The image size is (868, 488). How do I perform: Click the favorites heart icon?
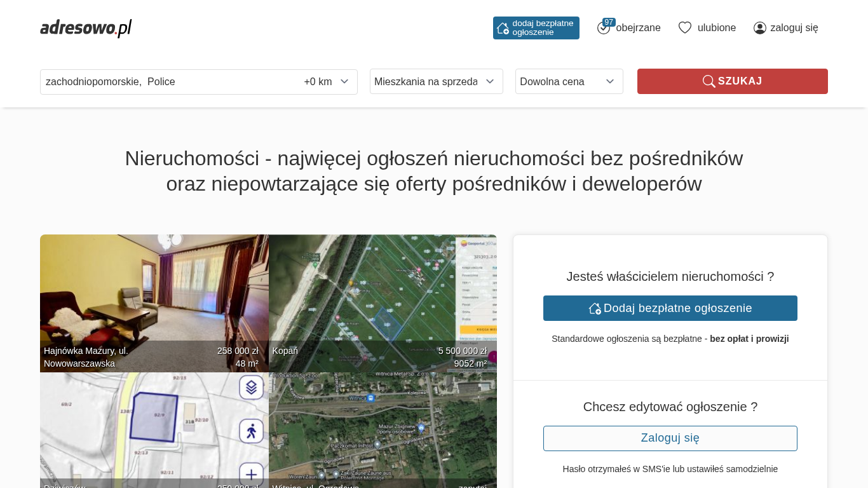tap(684, 28)
